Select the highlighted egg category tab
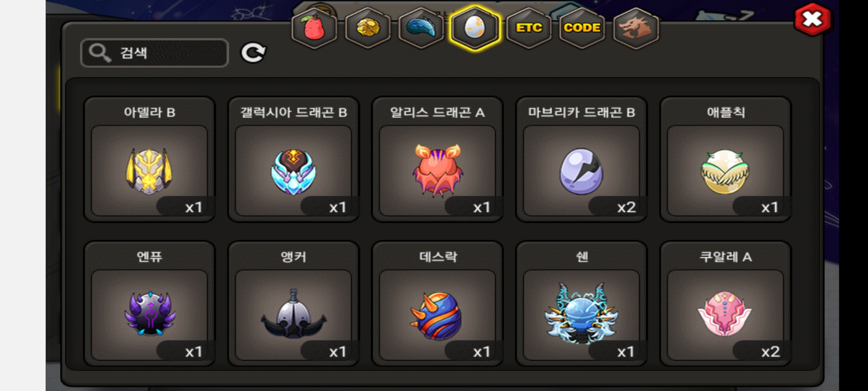 pyautogui.click(x=475, y=28)
